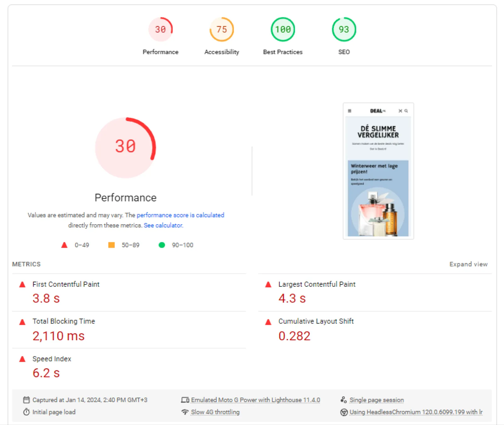Click the 6.2 s value
This screenshot has height=425, width=504.
coord(46,373)
